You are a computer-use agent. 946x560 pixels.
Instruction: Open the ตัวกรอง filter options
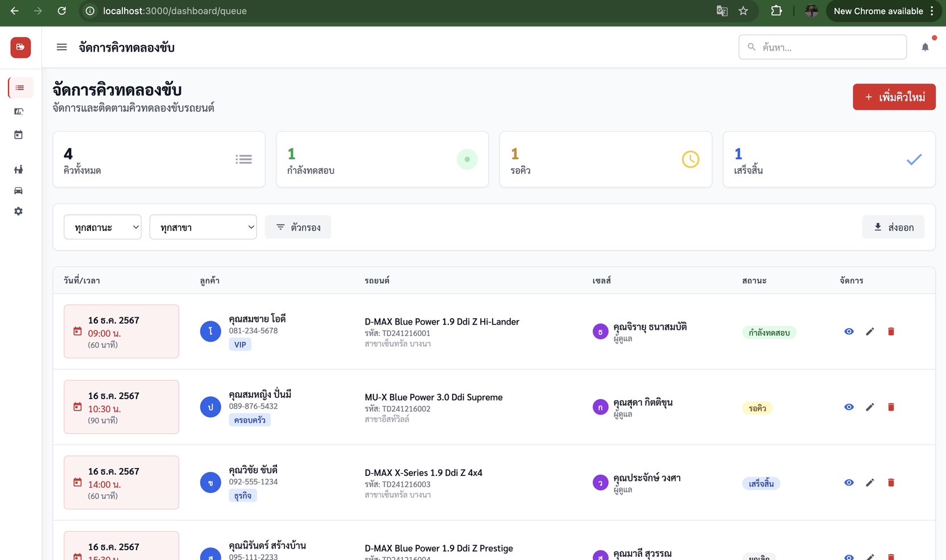tap(298, 227)
